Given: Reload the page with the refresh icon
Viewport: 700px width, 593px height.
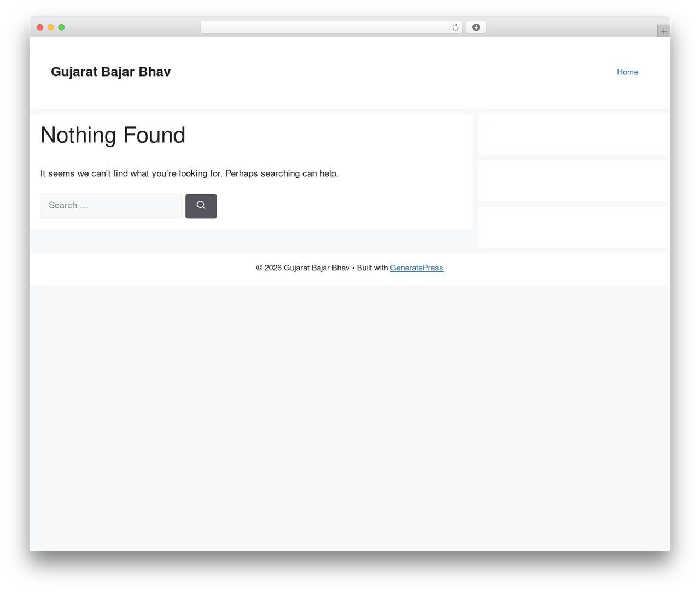Looking at the screenshot, I should pyautogui.click(x=455, y=27).
